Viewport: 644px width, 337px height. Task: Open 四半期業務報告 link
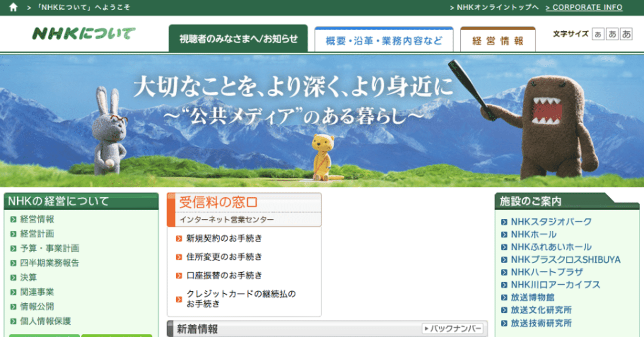click(x=50, y=263)
